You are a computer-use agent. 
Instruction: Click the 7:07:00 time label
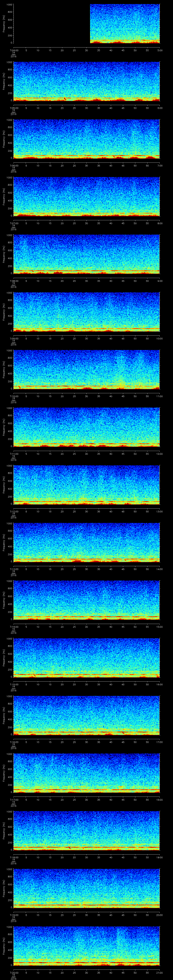(14, 223)
